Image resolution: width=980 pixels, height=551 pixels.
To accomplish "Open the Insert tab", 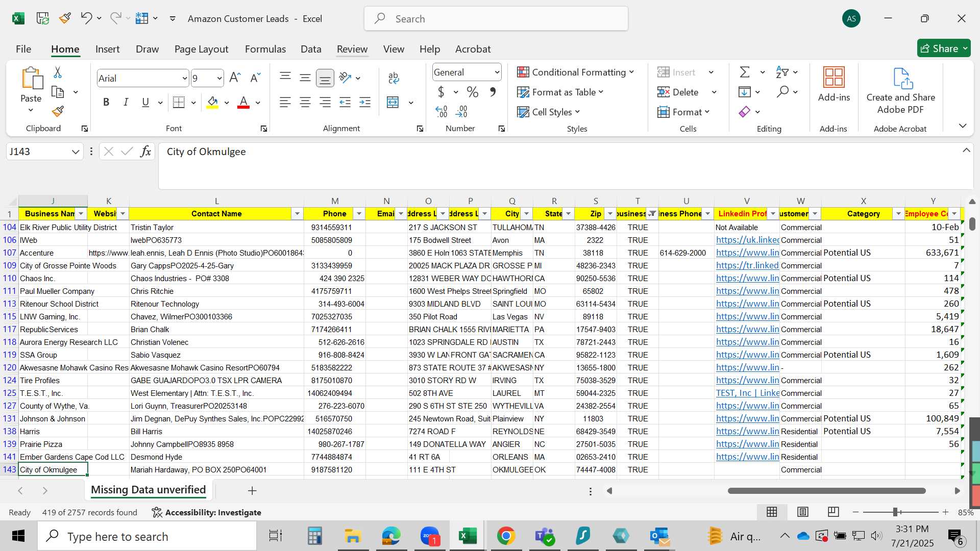I will (x=107, y=49).
